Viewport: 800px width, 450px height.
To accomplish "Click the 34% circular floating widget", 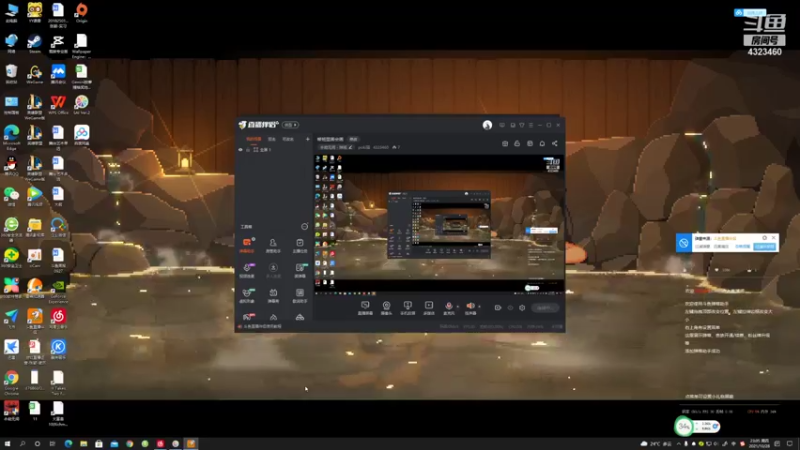I will pyautogui.click(x=684, y=426).
